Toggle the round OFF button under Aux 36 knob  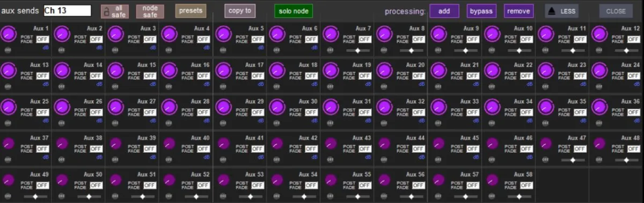599,123
